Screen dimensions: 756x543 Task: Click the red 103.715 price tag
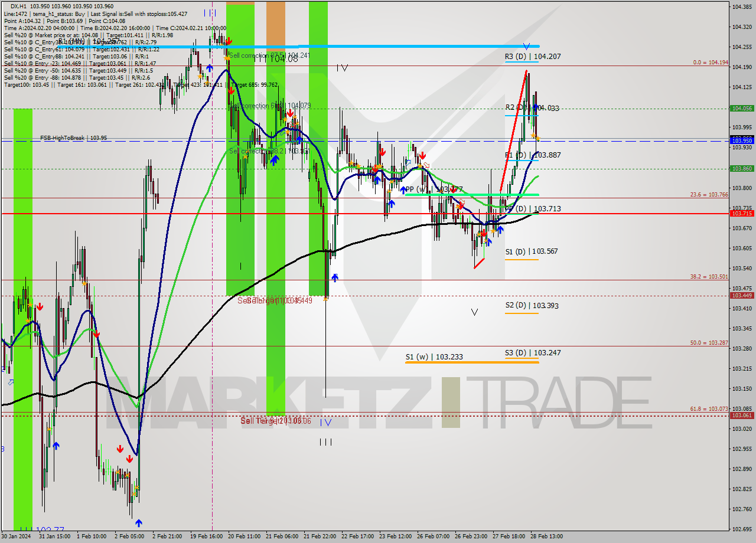point(742,213)
